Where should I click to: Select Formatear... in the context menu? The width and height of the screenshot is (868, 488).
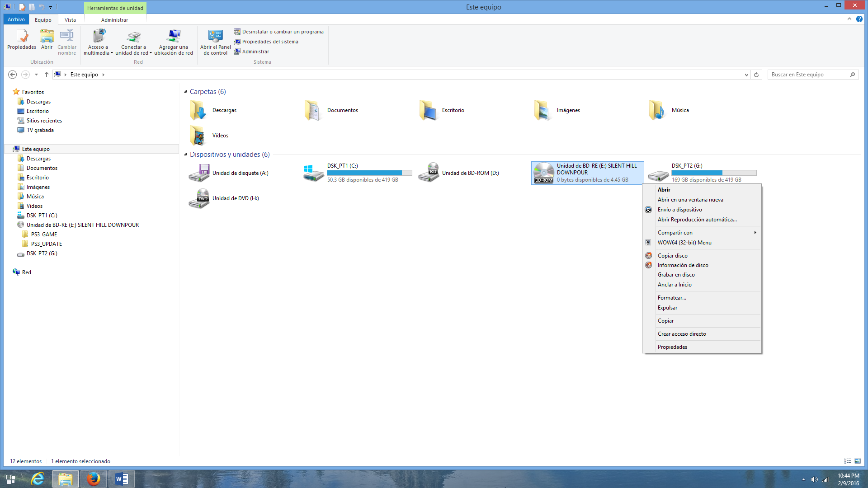point(672,298)
